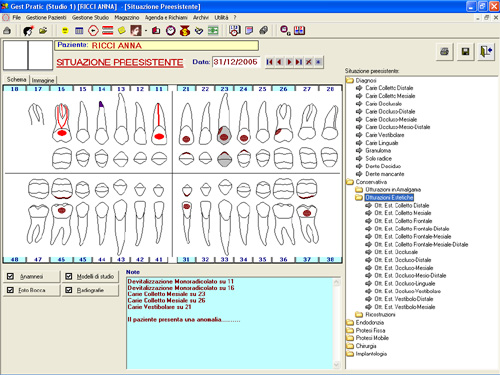Open the Archivi menu
Screen dimensions: 500x375
[201, 17]
